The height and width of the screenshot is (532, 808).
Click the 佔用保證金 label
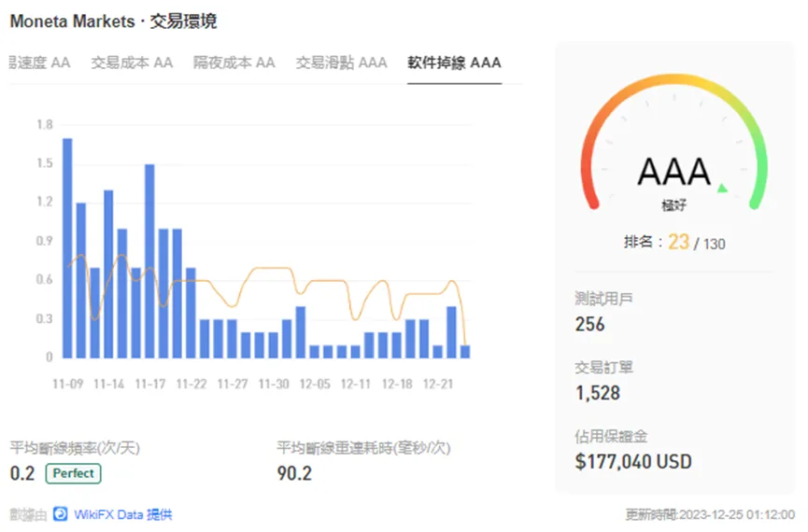611,436
